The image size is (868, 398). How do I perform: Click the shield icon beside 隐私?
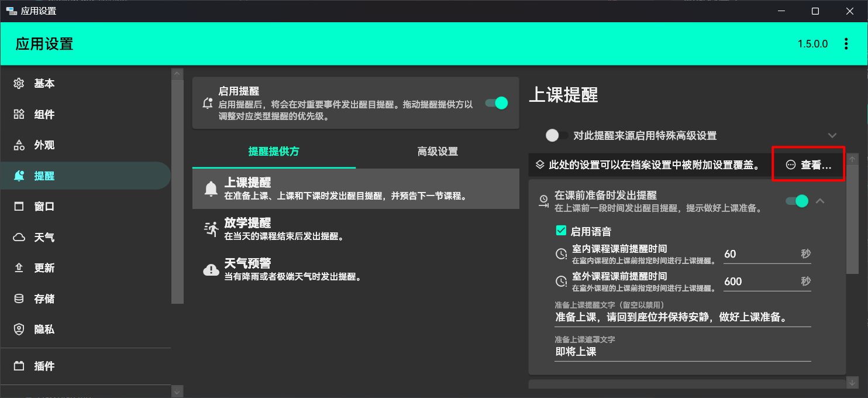coord(19,330)
